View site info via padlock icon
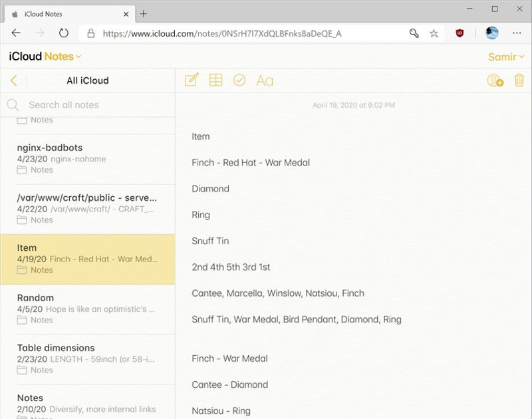This screenshot has width=532, height=419. click(x=90, y=33)
